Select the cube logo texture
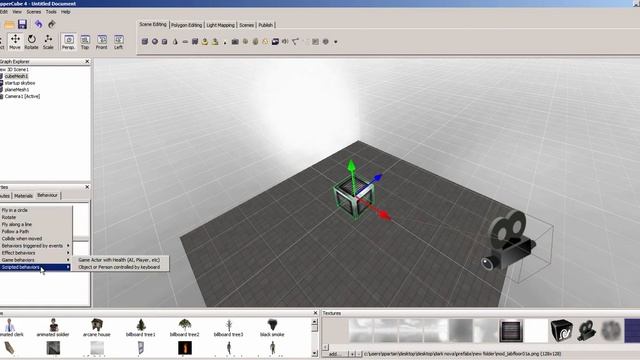Viewport: 640px width, 360px height. pyautogui.click(x=562, y=331)
